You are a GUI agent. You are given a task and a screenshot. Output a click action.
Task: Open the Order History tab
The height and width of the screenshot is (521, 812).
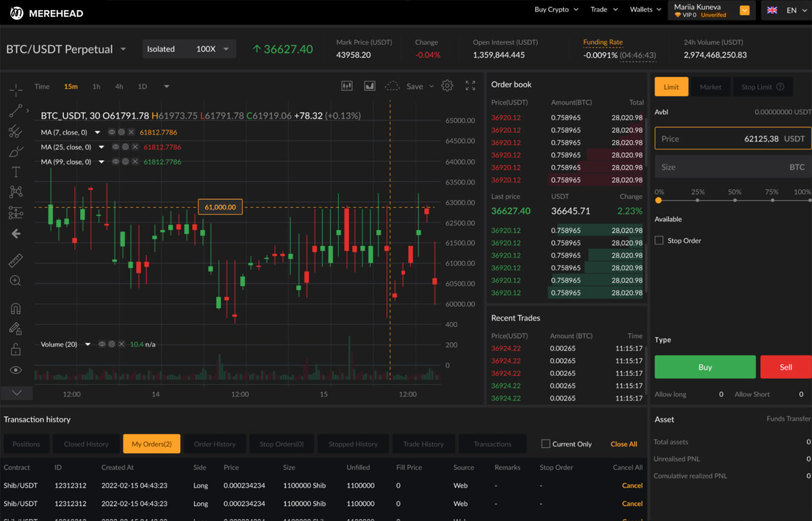click(215, 444)
